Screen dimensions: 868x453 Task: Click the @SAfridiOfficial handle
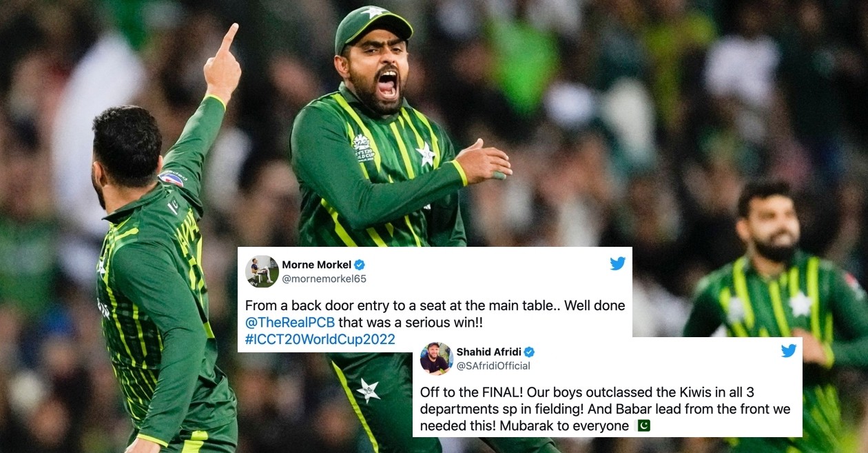coord(493,366)
